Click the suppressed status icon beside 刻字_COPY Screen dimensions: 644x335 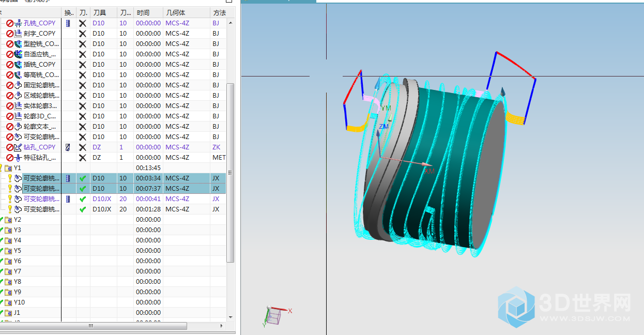[10, 33]
